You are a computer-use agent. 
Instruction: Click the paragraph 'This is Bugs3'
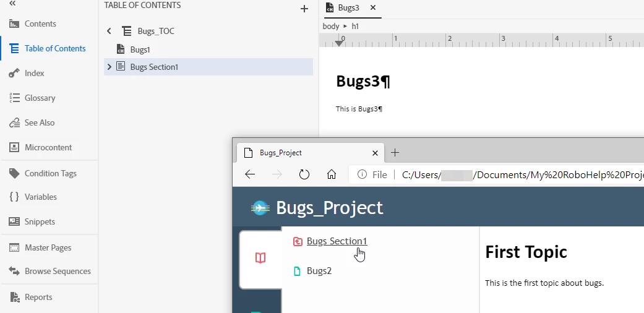coord(359,109)
